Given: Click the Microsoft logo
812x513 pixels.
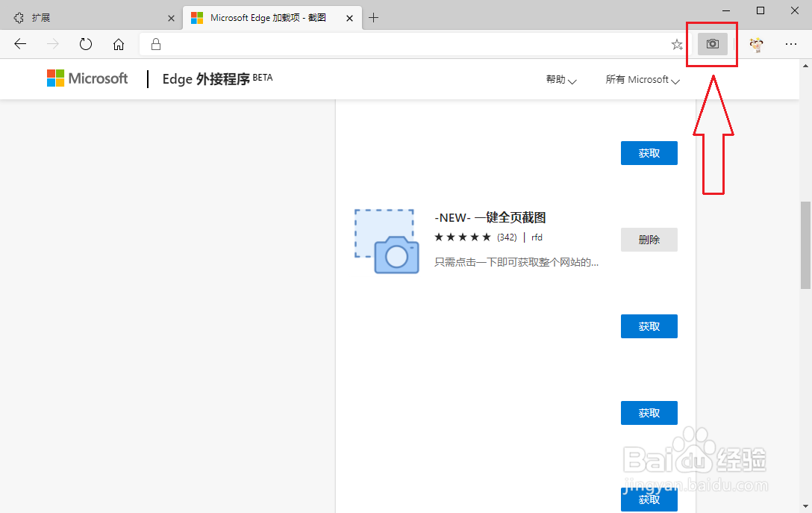Looking at the screenshot, I should (87, 78).
